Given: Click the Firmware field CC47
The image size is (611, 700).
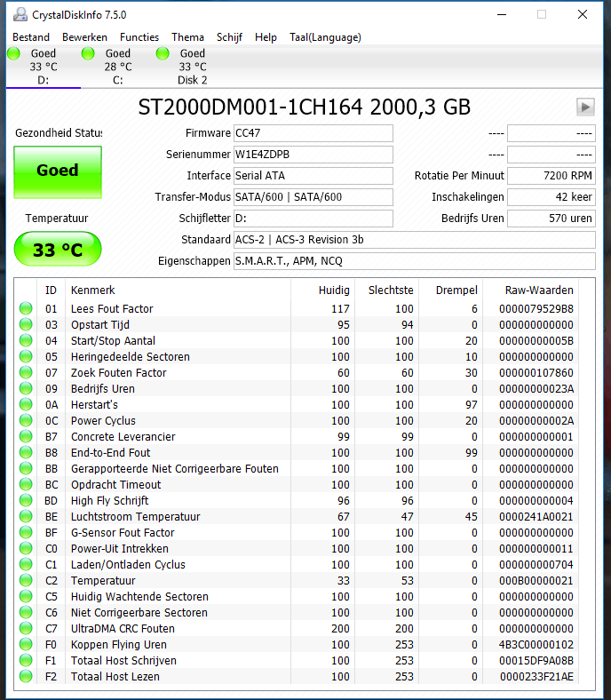Looking at the screenshot, I should (313, 133).
